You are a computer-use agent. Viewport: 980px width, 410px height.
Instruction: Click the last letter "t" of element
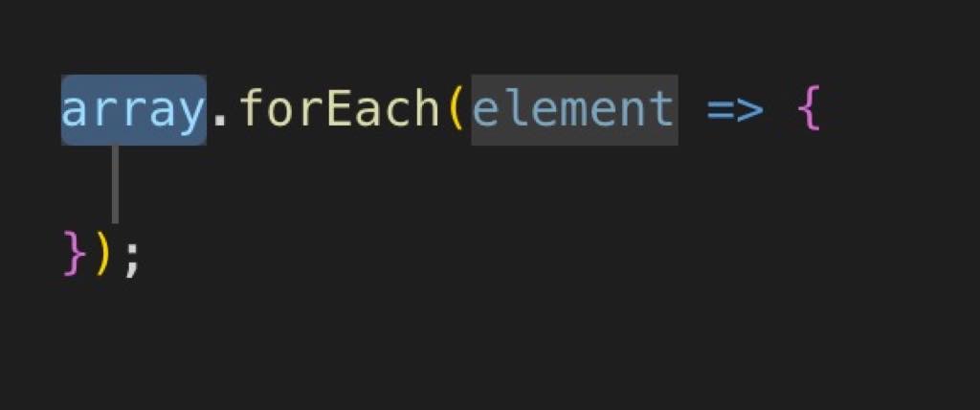tap(660, 109)
